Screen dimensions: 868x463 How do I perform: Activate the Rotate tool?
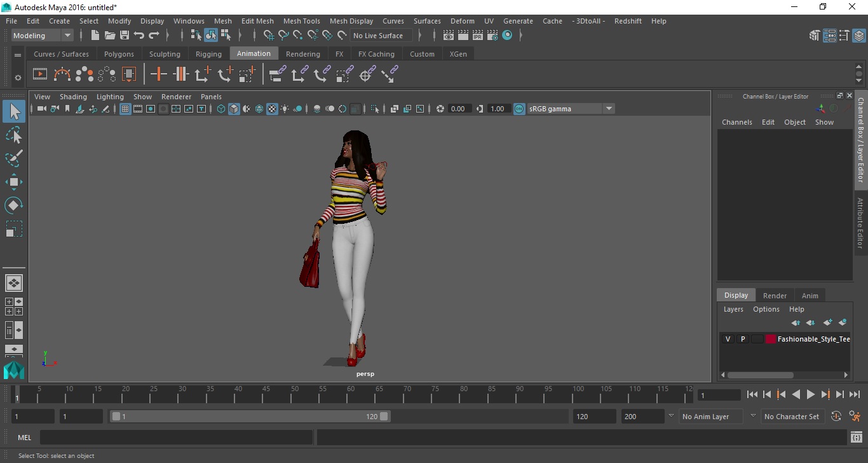[14, 205]
